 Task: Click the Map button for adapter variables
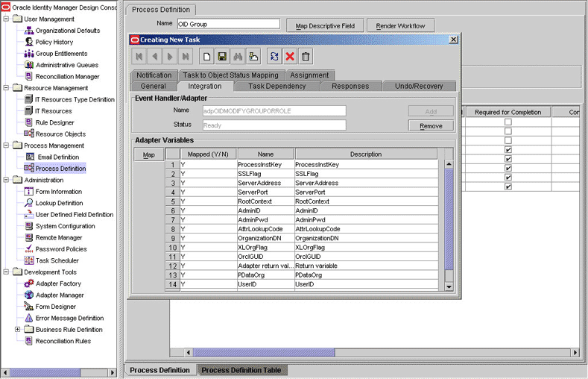click(148, 154)
